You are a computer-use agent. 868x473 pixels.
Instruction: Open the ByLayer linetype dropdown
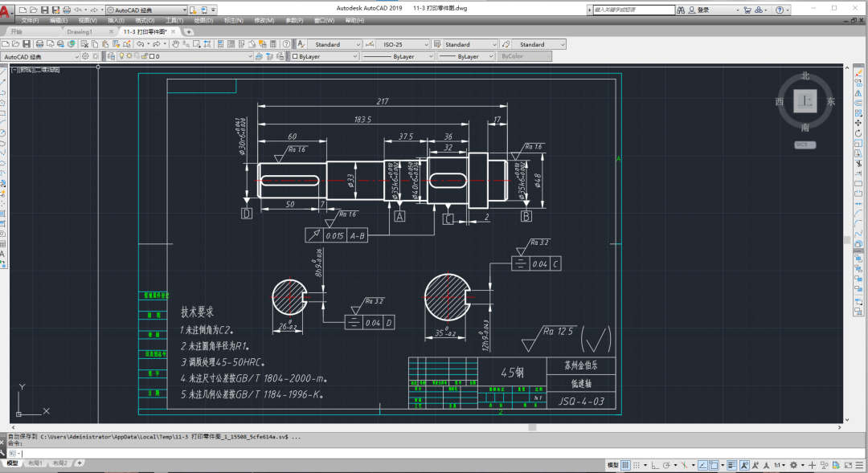(430, 56)
